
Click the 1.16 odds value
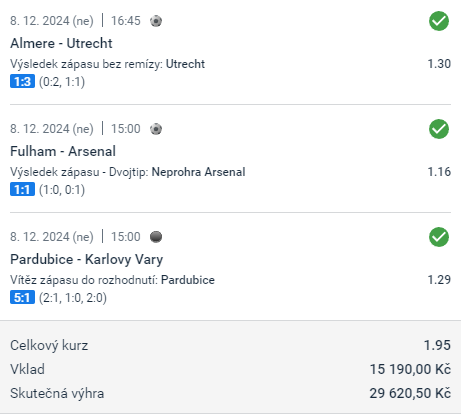coord(439,172)
